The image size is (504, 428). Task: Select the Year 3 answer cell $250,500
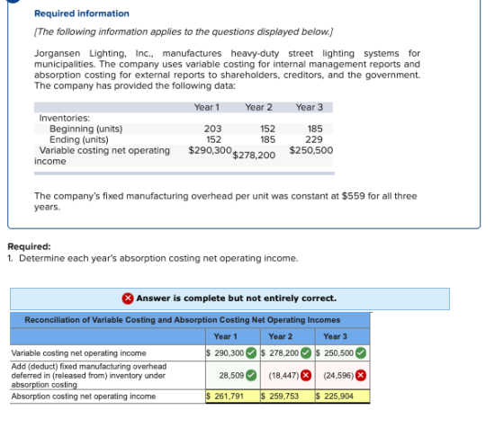(x=342, y=353)
